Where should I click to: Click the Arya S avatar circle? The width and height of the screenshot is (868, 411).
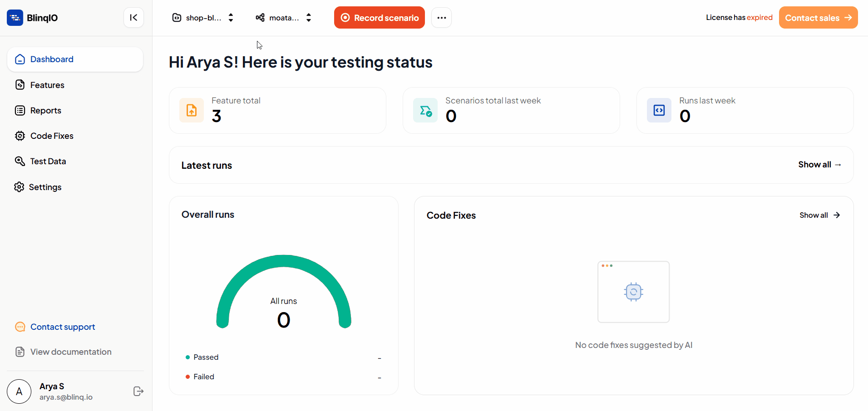pos(19,391)
